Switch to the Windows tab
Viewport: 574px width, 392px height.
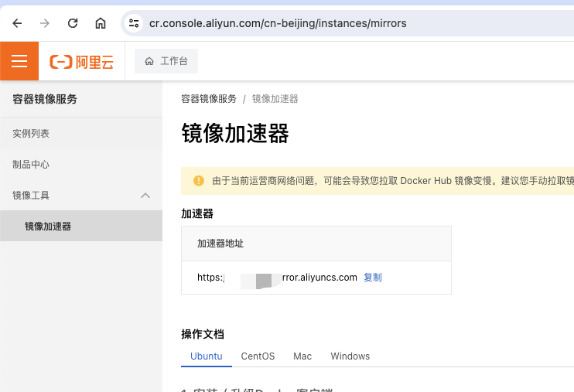[350, 356]
